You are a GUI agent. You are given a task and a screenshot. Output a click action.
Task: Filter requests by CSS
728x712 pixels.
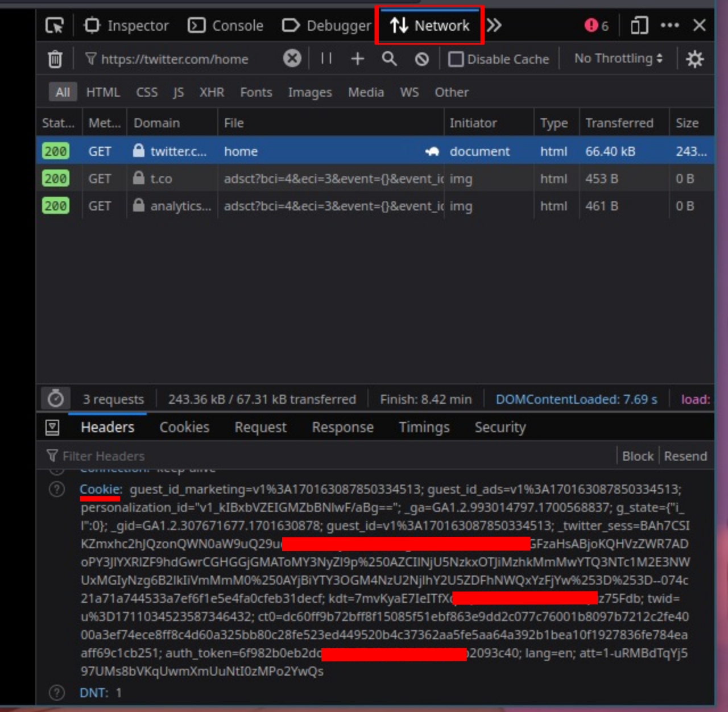point(147,92)
